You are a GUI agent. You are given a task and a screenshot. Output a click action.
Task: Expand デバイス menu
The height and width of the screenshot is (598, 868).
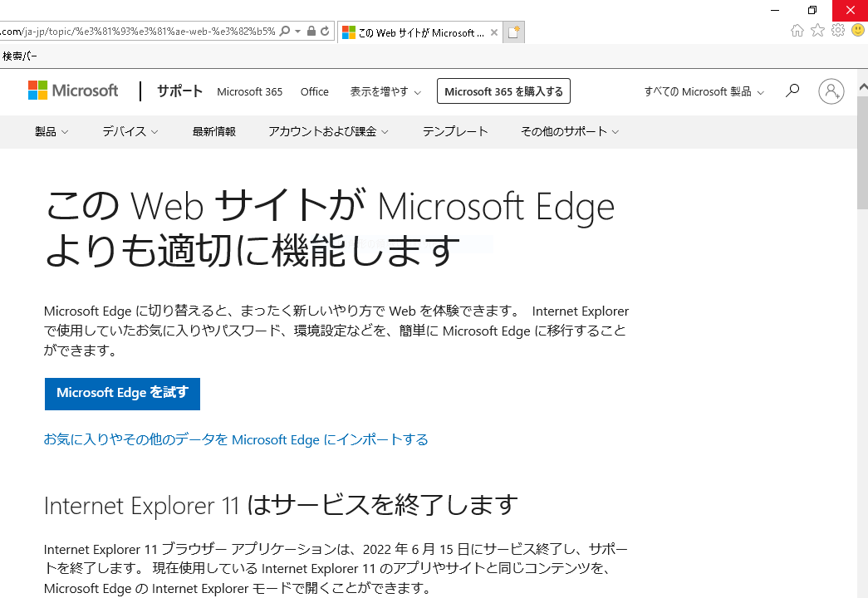[130, 132]
